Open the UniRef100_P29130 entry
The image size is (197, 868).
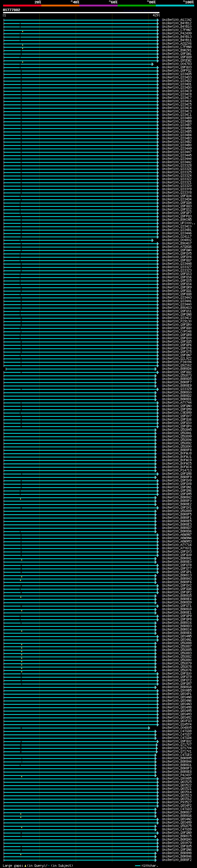coord(177,321)
